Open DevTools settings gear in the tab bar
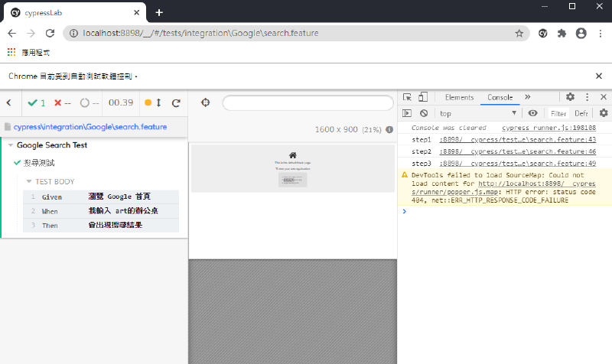The height and width of the screenshot is (364, 612). click(x=570, y=97)
